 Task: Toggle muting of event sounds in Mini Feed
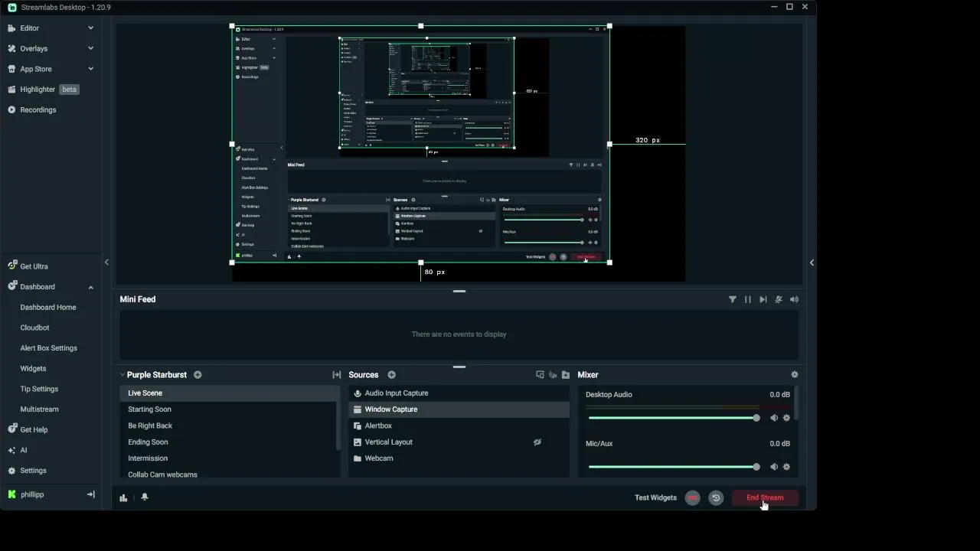(779, 299)
